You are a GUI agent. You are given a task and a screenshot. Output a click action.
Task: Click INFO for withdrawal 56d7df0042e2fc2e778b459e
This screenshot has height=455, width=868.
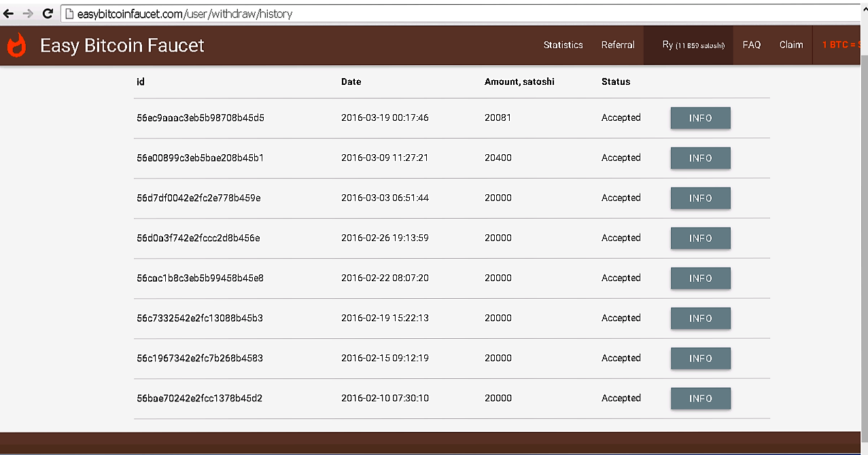point(701,198)
